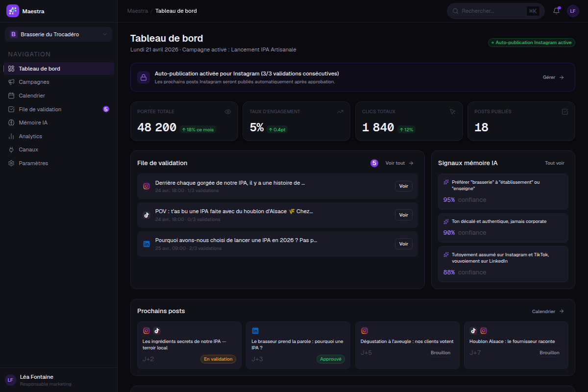This screenshot has width=588, height=392.
Task: Open the Instagram post in validation queue
Action: pos(277,186)
